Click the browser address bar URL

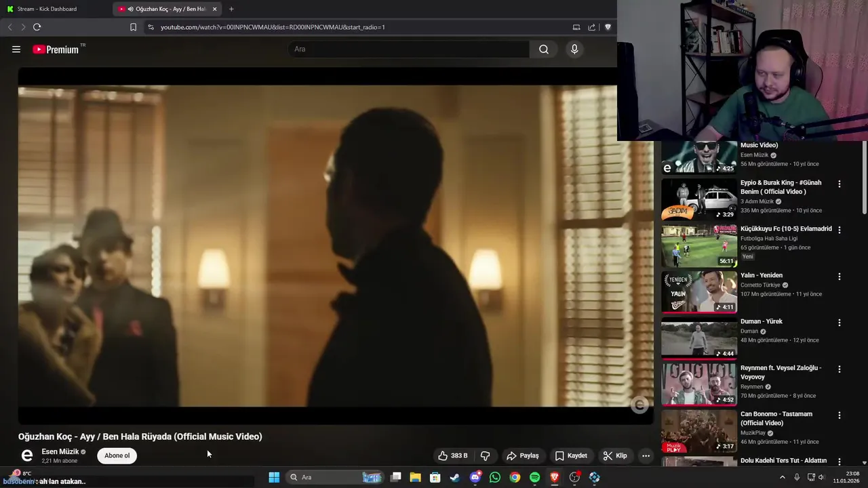273,27
